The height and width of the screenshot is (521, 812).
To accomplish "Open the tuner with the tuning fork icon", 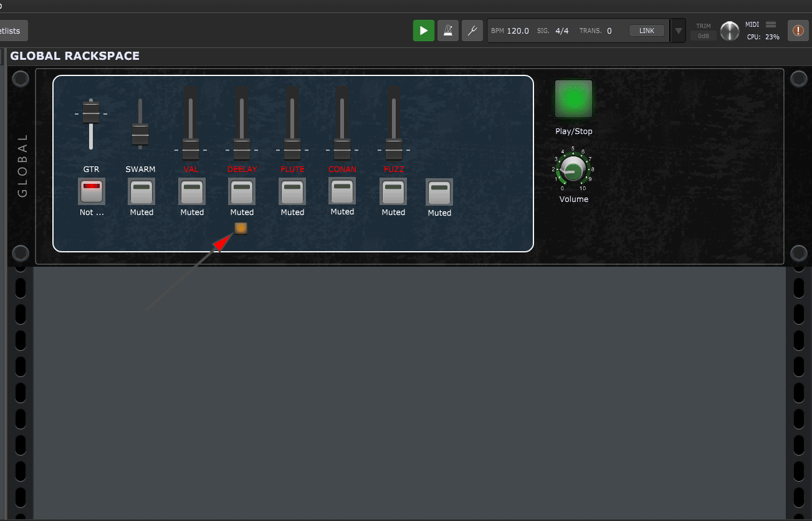I will (x=472, y=30).
